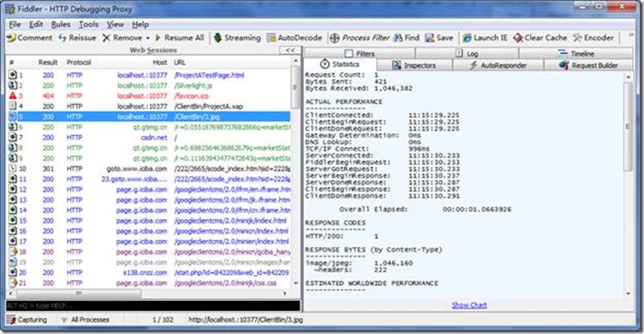Select session 10 goto.www.iciba.com row
The height and width of the screenshot is (334, 644).
pyautogui.click(x=149, y=168)
